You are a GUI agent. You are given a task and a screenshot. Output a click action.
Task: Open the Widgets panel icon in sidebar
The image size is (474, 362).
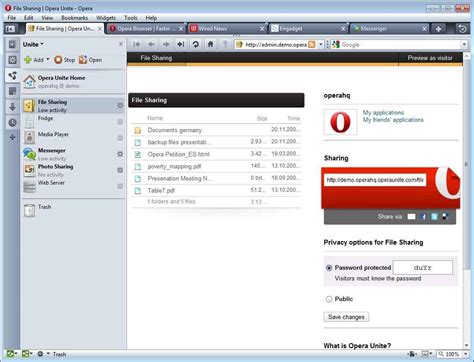12,60
